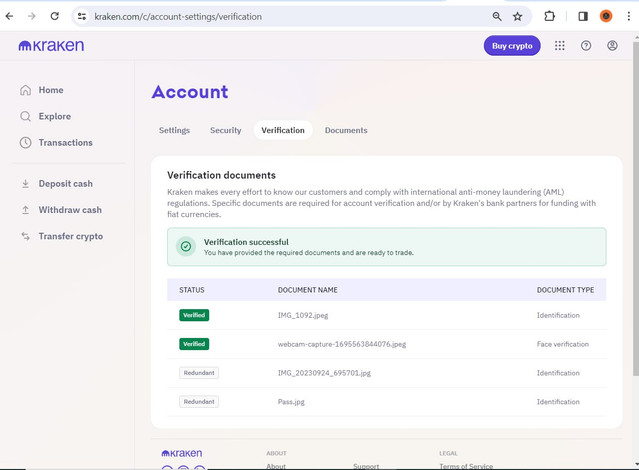Screen dimensions: 639x470
Task: Click the Buy crypto button
Action: pyautogui.click(x=512, y=46)
